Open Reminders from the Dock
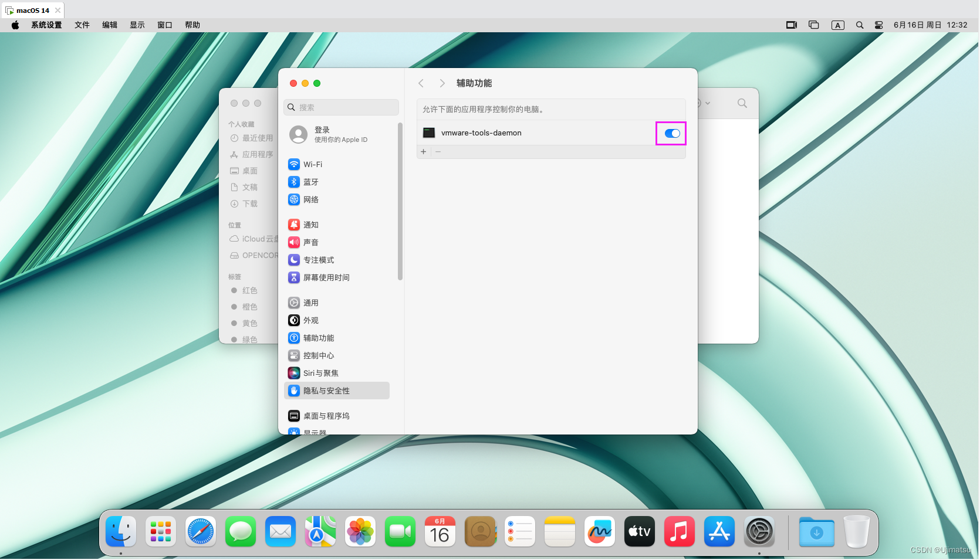The width and height of the screenshot is (980, 560). tap(520, 532)
